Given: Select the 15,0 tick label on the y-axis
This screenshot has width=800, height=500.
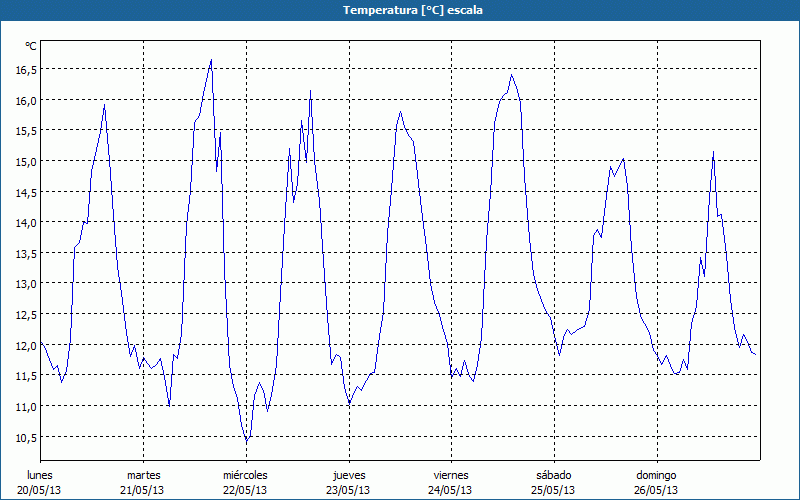Looking at the screenshot, I should [x=25, y=161].
